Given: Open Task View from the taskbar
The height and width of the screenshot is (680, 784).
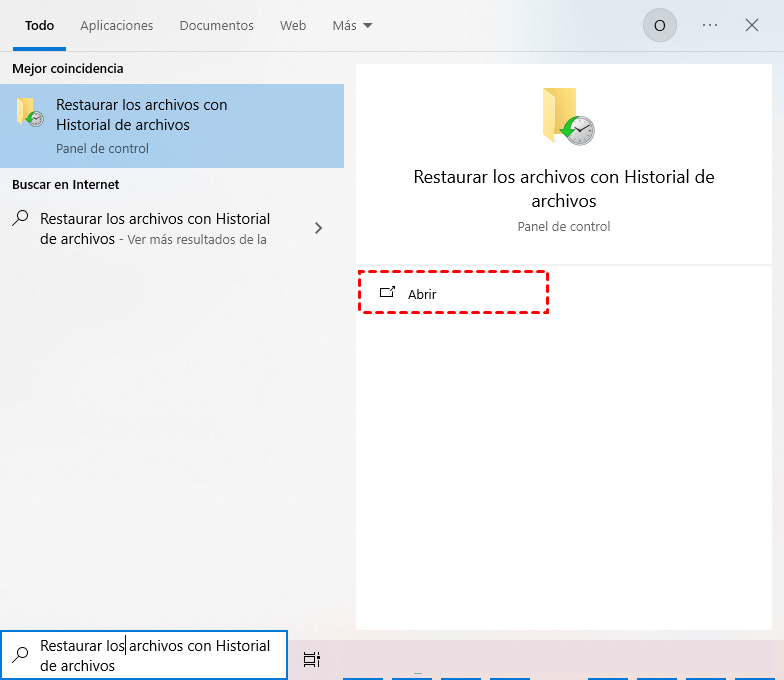Looking at the screenshot, I should point(312,660).
